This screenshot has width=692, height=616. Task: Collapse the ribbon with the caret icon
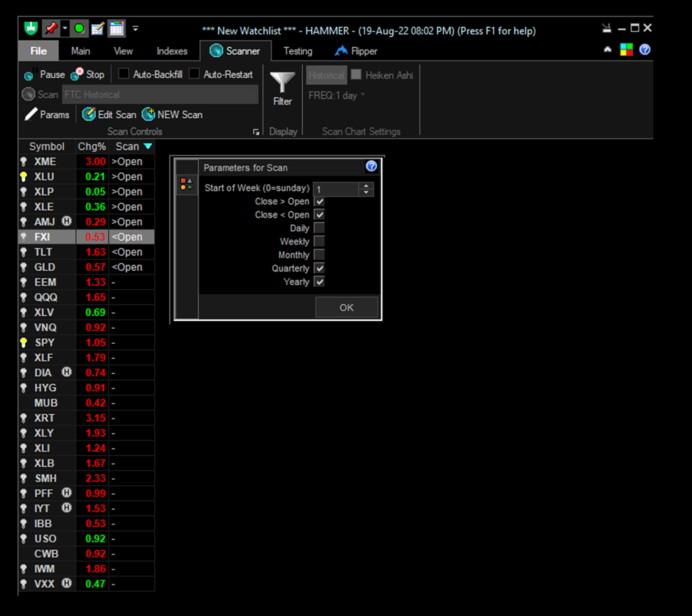click(608, 50)
